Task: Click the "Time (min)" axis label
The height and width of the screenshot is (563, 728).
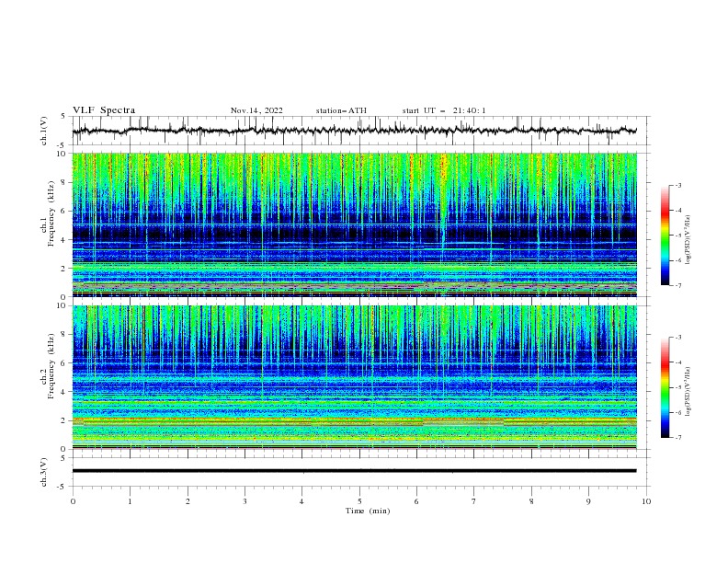Action: 368,511
